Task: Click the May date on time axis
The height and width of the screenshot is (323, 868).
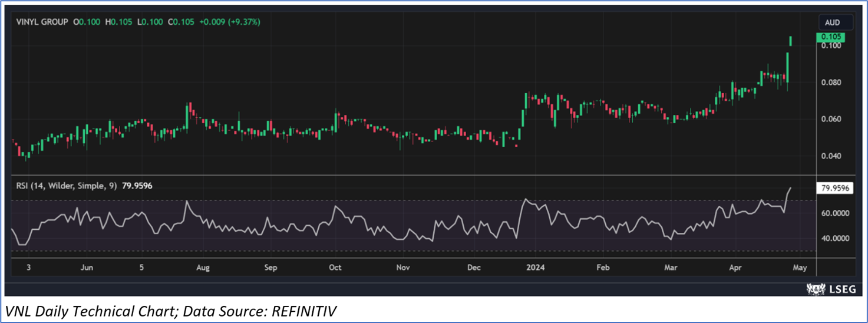Action: coord(800,268)
